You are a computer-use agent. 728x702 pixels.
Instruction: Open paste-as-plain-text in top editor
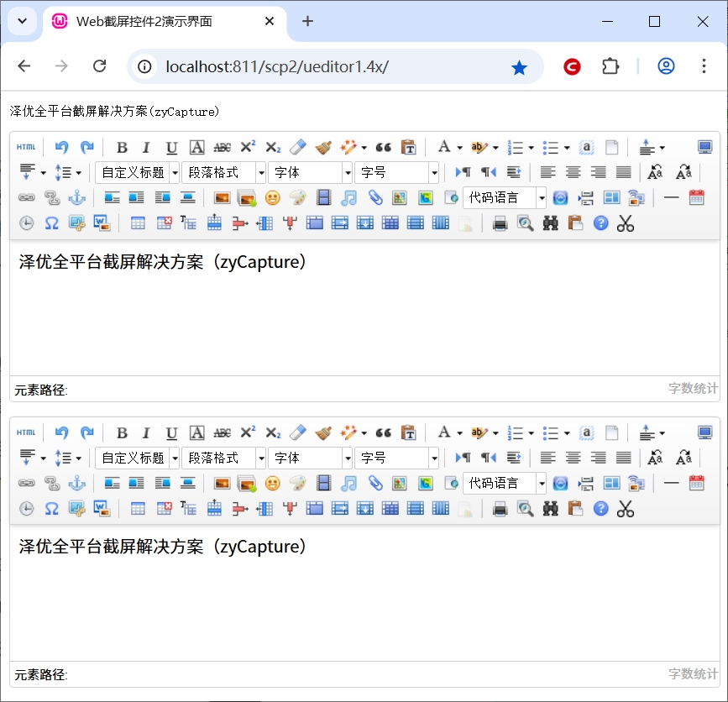click(x=409, y=147)
